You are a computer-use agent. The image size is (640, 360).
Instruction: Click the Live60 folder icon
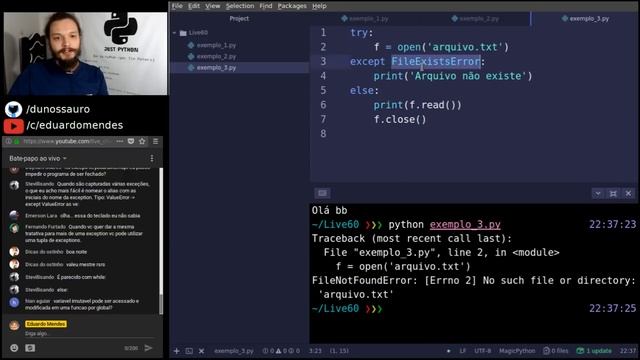click(x=183, y=33)
